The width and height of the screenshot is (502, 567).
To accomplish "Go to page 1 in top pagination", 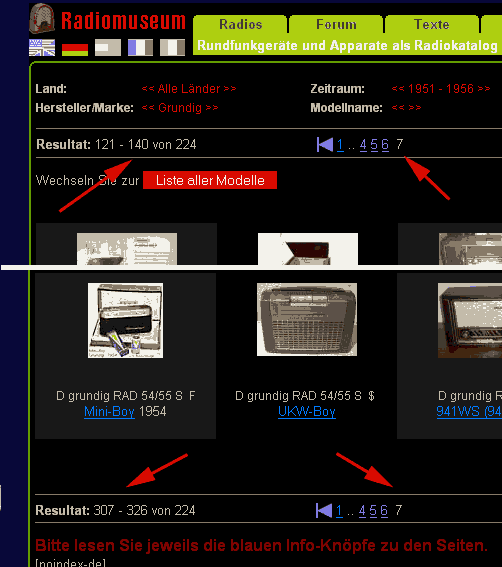I will pos(340,145).
